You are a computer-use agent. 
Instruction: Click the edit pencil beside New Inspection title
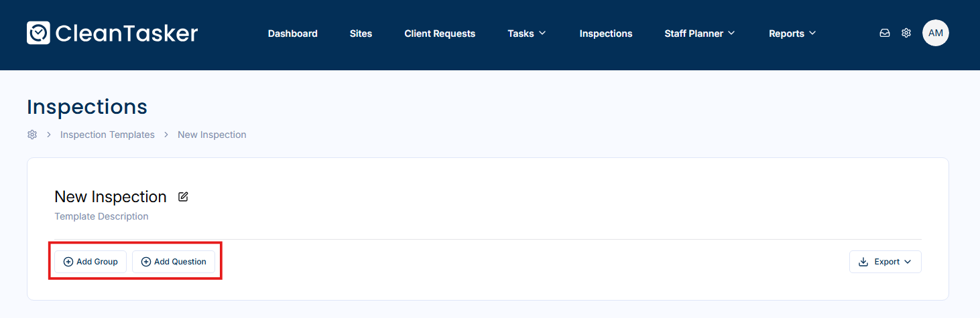click(183, 197)
